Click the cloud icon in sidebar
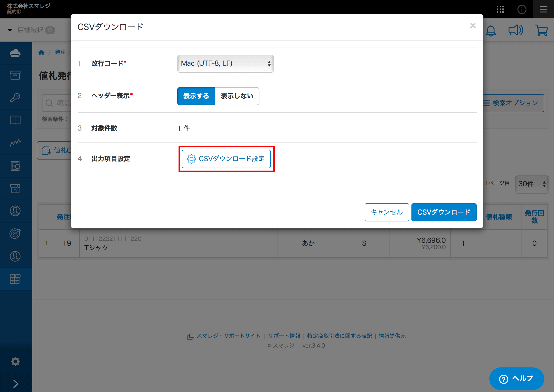The image size is (554, 392). [15, 53]
